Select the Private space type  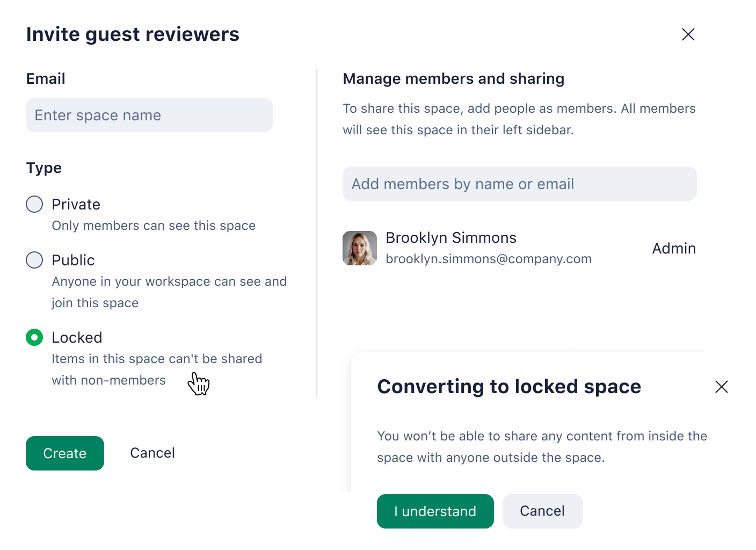(x=34, y=204)
